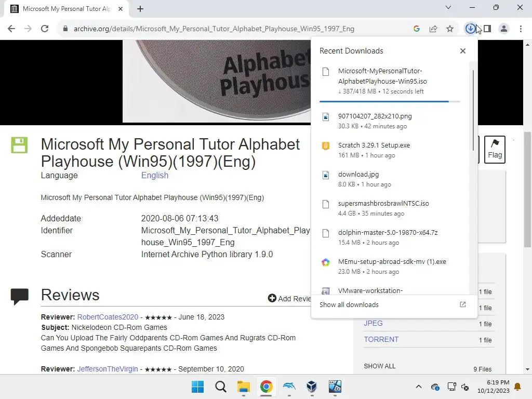The width and height of the screenshot is (532, 399).
Task: Click the download progress bar
Action: coord(390,101)
